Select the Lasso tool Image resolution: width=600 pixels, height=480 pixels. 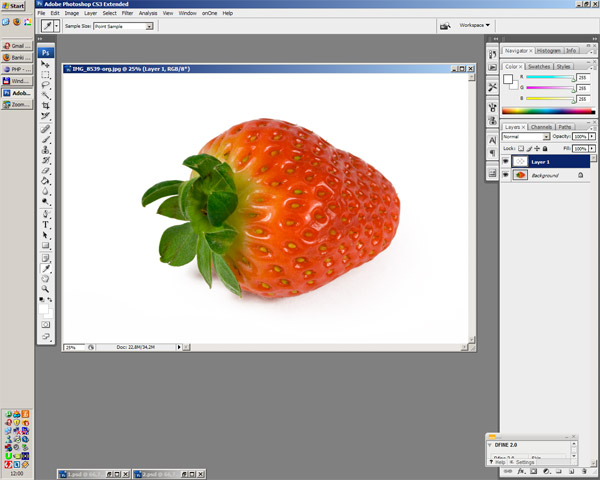[46, 85]
